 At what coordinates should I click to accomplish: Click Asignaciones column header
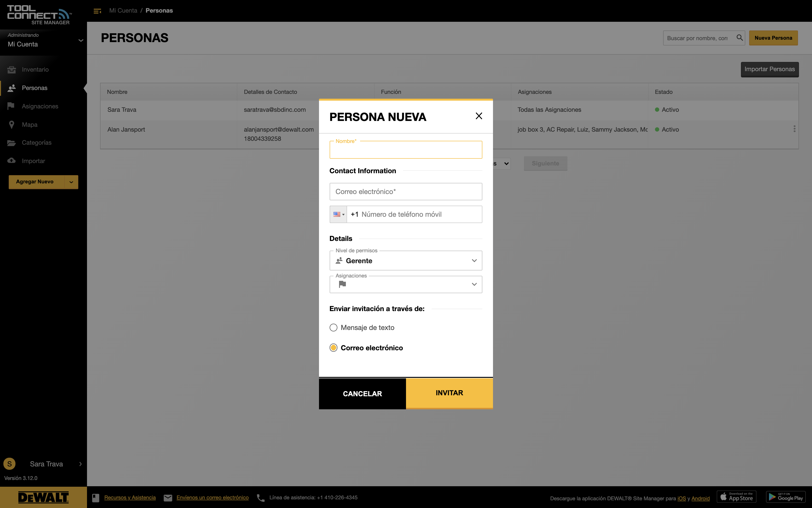535,92
